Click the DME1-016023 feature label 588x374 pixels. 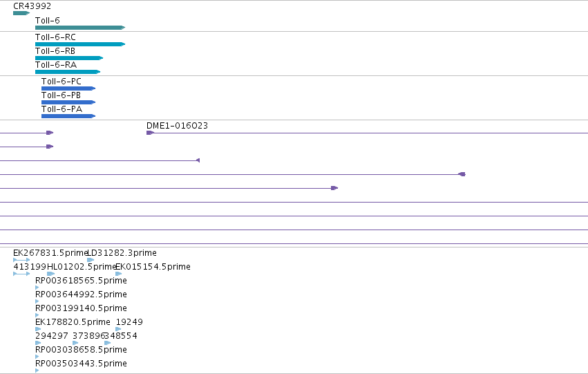(x=177, y=126)
